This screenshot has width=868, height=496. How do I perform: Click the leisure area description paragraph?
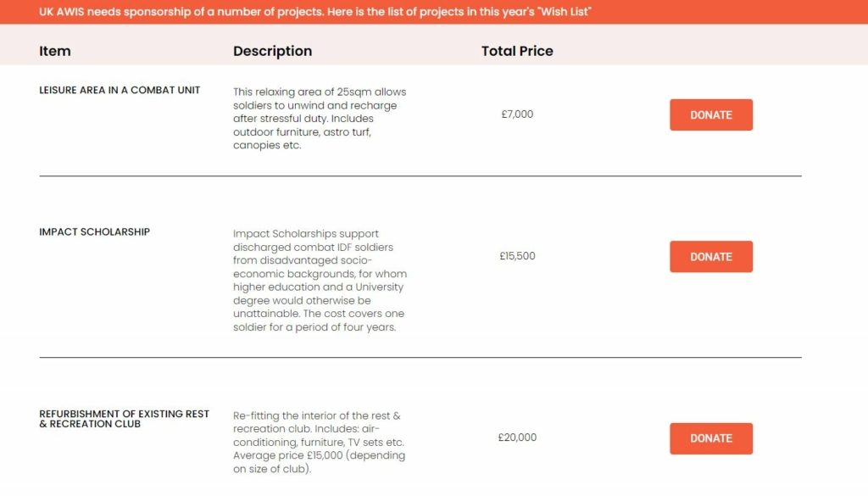(x=320, y=119)
